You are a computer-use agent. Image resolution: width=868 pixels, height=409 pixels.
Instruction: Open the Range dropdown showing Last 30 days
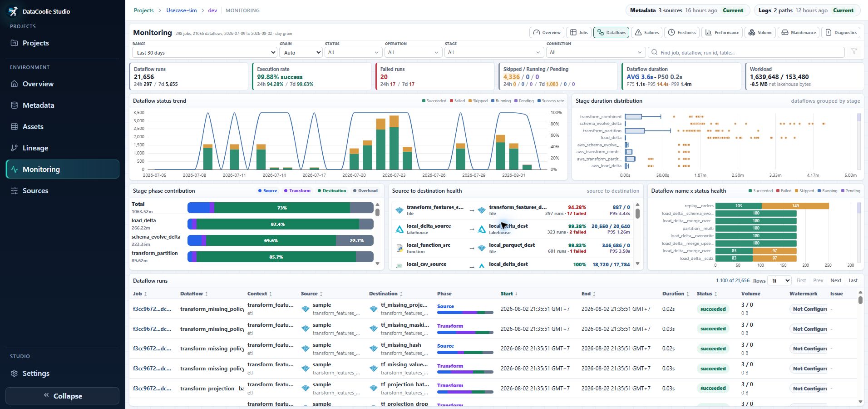(204, 53)
